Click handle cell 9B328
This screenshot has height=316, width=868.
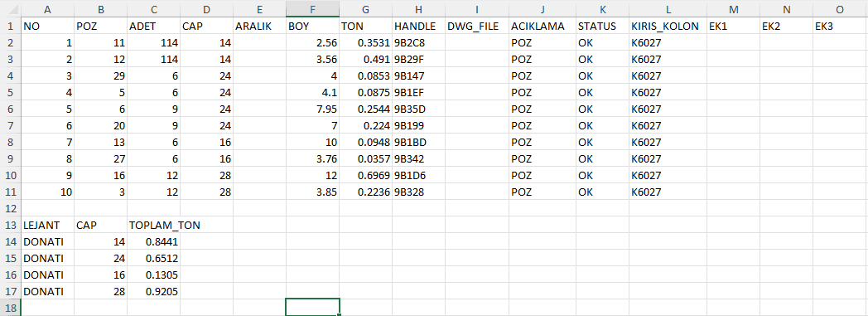[419, 192]
